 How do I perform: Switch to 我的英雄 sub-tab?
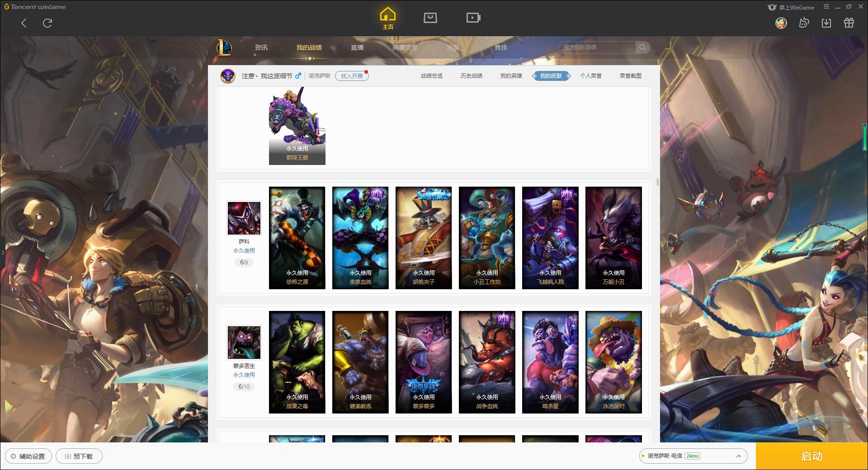511,76
